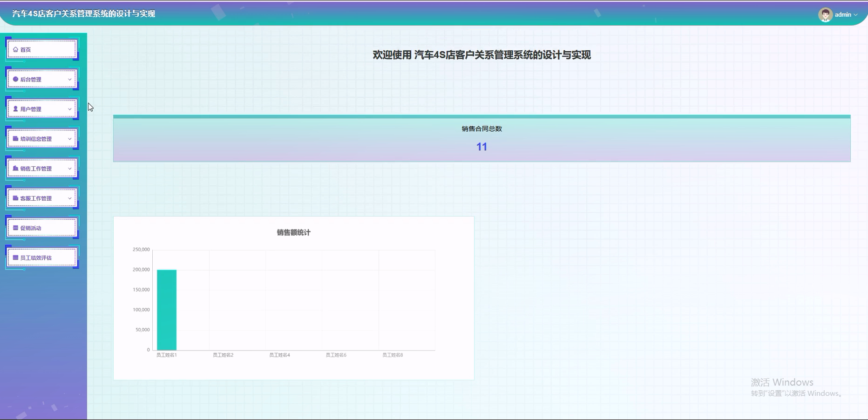Click the admin avatar picture
The height and width of the screenshot is (420, 868).
(x=825, y=15)
